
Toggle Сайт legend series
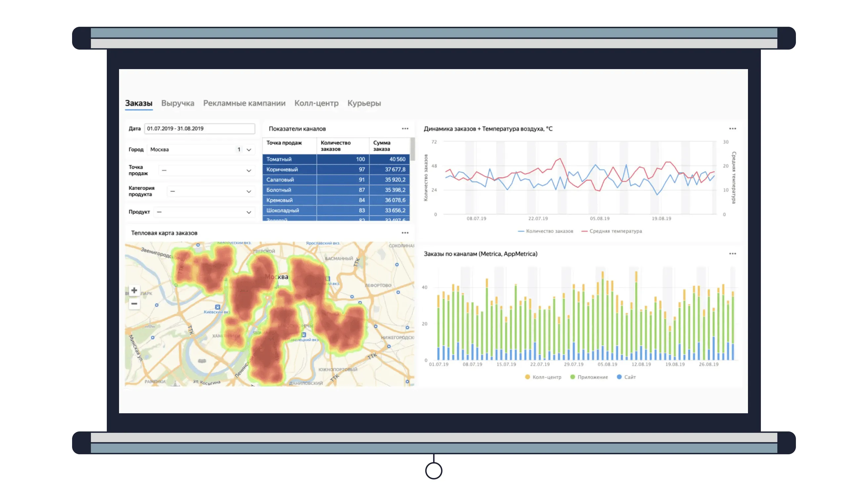pos(626,377)
